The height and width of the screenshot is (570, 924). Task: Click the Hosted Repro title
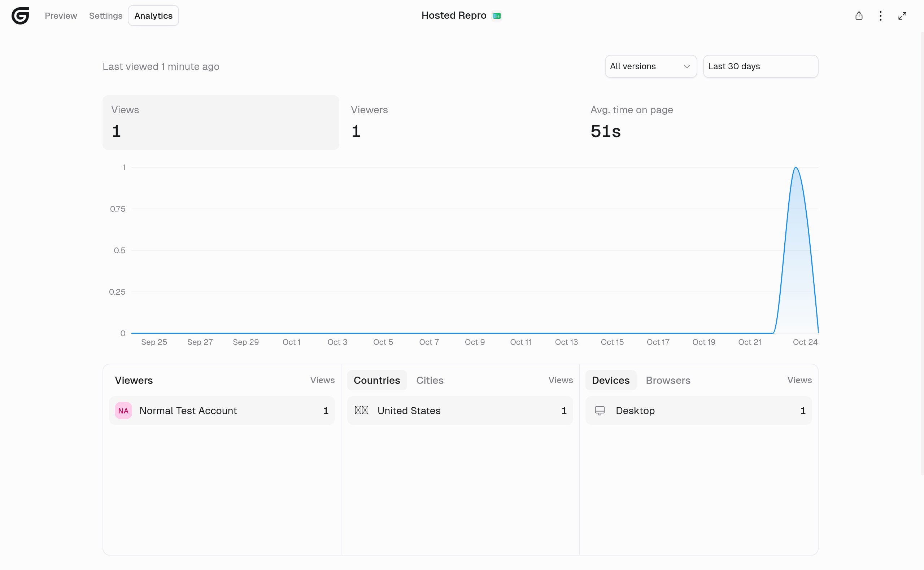click(454, 16)
